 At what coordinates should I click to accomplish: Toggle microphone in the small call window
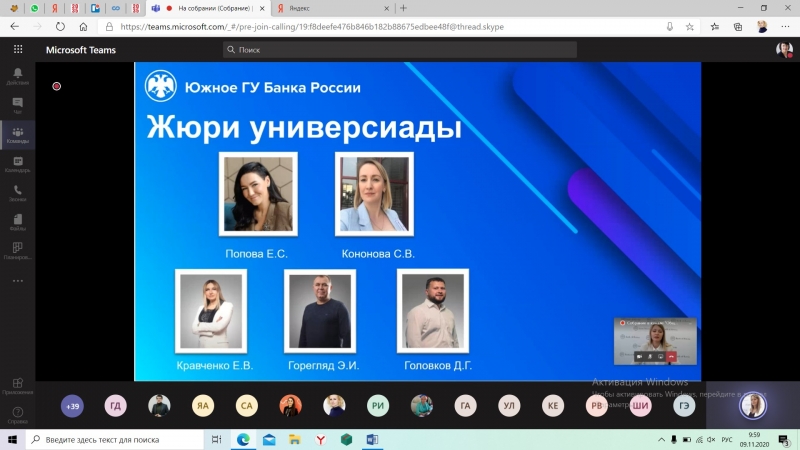pyautogui.click(x=650, y=357)
